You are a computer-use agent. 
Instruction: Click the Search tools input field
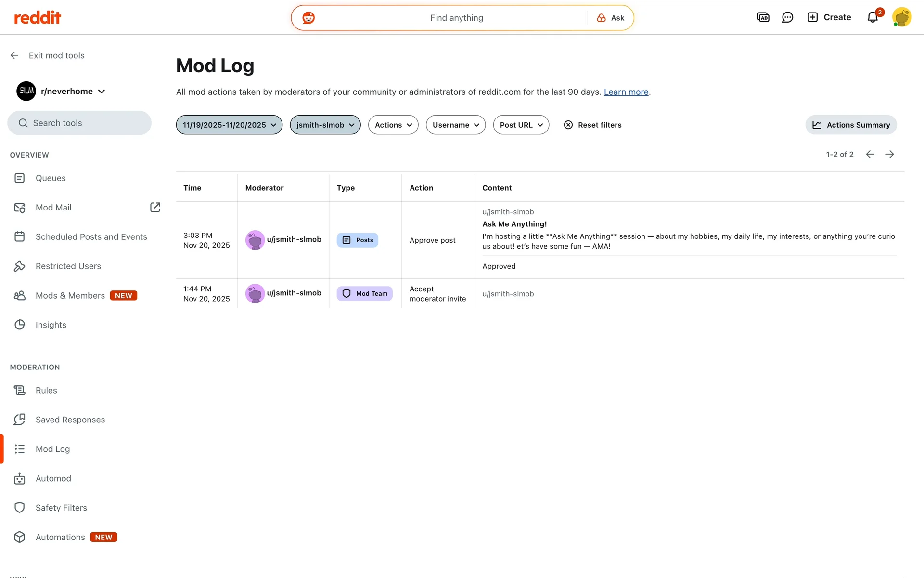79,123
